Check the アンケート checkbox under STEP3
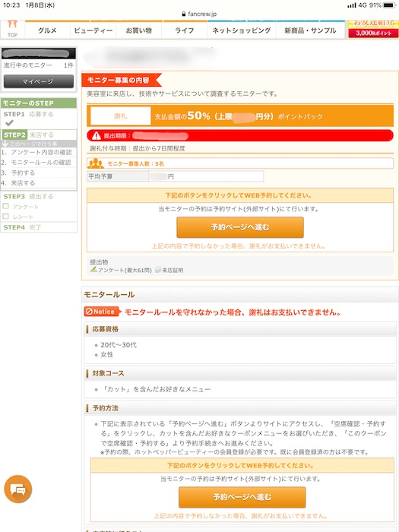This screenshot has width=399, height=532. [x=6, y=206]
